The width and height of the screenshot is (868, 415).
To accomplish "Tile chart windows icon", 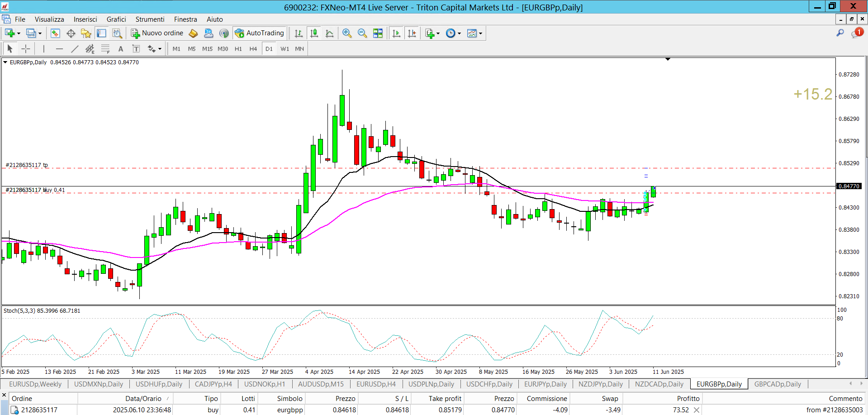I will [x=378, y=33].
